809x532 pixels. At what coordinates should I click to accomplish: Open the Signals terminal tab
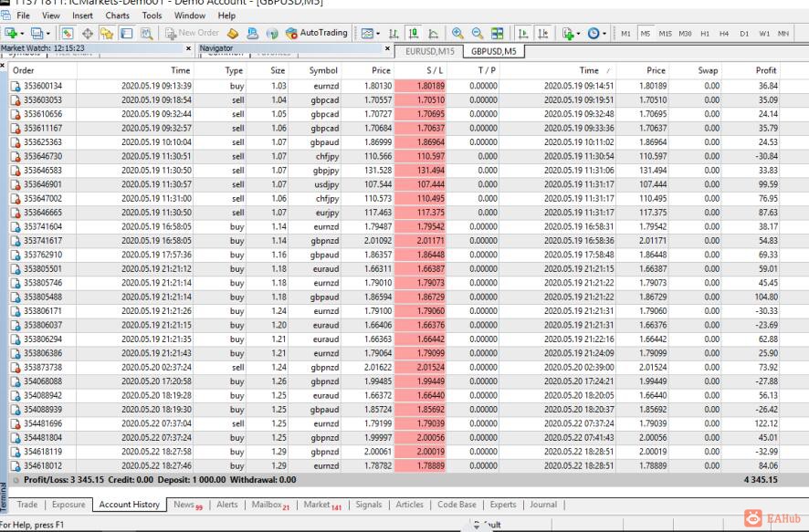click(x=368, y=504)
